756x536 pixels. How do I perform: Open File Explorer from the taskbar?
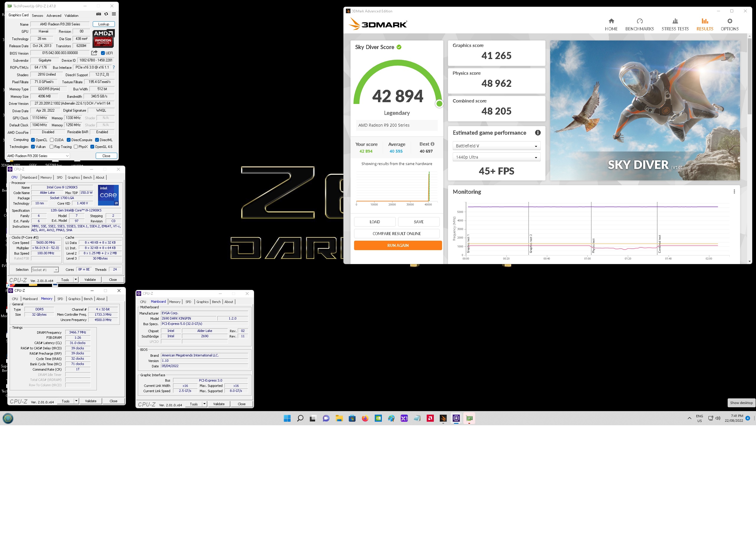(x=339, y=418)
